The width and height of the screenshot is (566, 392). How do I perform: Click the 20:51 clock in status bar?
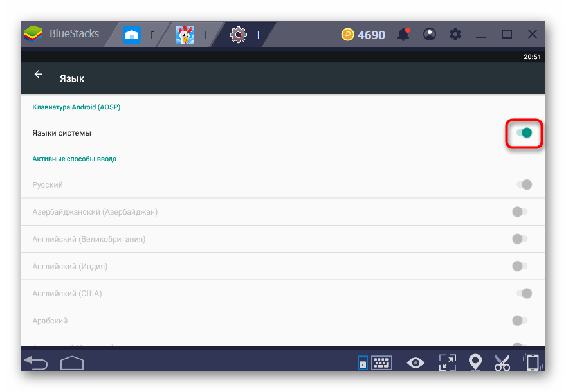tap(532, 57)
